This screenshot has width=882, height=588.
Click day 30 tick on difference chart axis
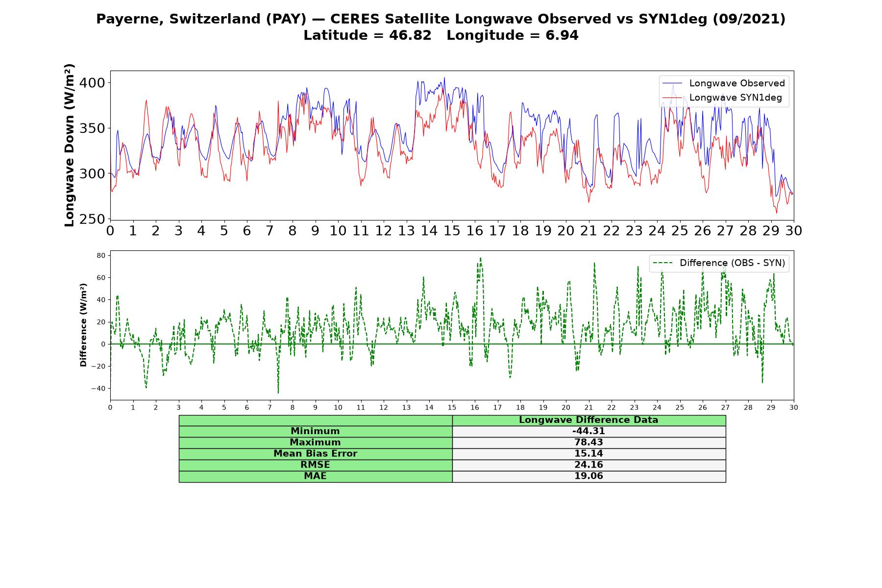793,407
